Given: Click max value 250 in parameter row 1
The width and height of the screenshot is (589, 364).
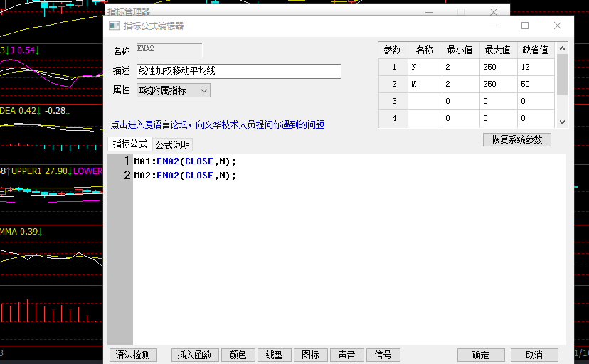Looking at the screenshot, I should [x=499, y=67].
